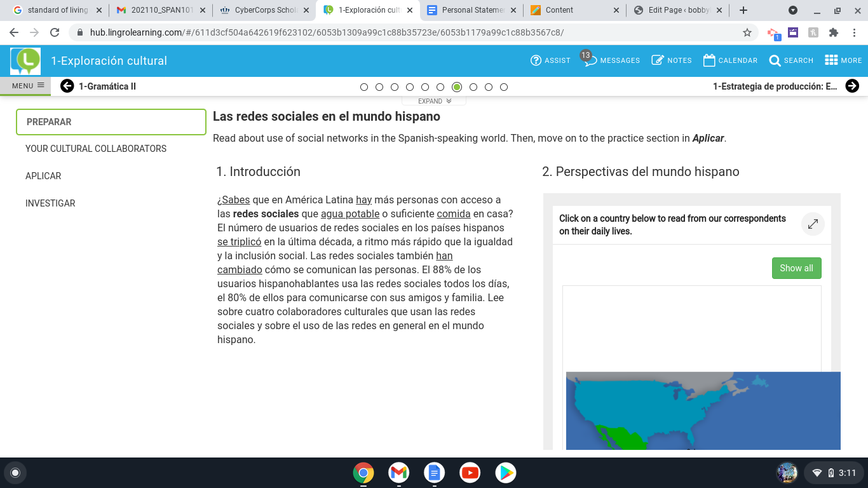Image resolution: width=868 pixels, height=488 pixels.
Task: Open the Assist help icon
Action: coord(536,60)
